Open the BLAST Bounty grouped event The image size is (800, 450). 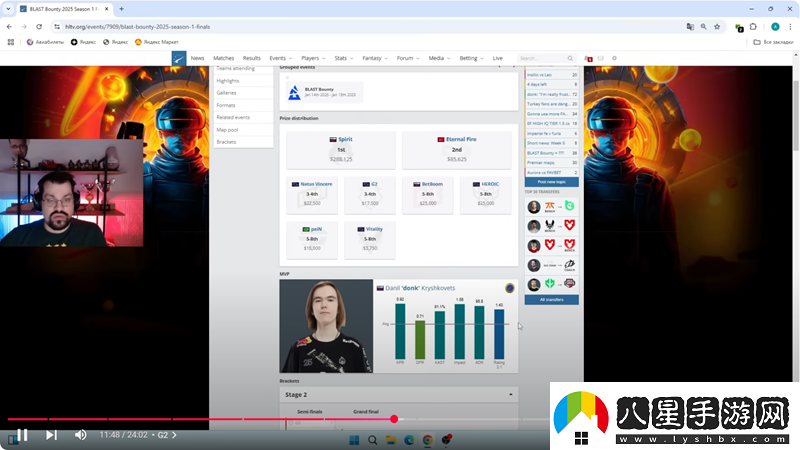[x=322, y=92]
